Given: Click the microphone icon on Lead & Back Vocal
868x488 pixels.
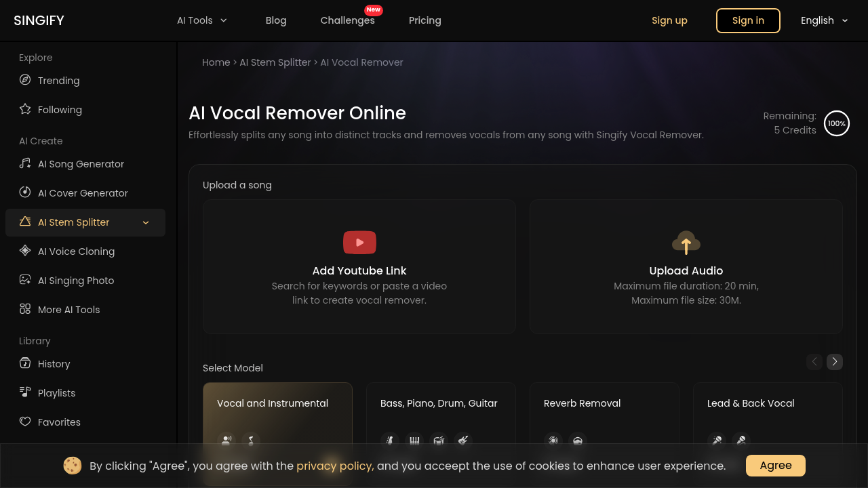Looking at the screenshot, I should click(x=717, y=441).
